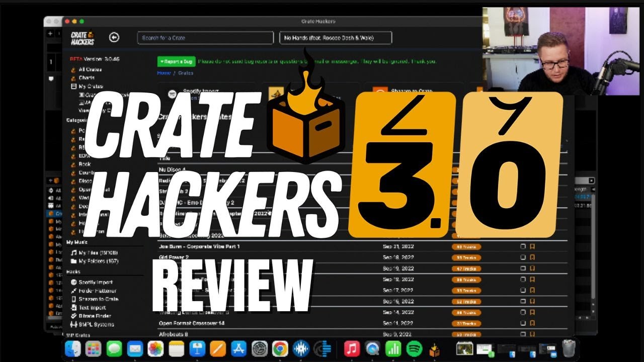Tick checkbox for Afrobeats 8 row
This screenshot has width=644, height=362.
point(523,334)
